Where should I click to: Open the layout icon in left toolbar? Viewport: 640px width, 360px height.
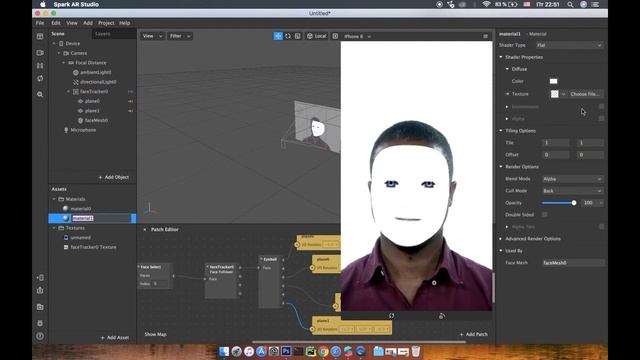coord(40,36)
